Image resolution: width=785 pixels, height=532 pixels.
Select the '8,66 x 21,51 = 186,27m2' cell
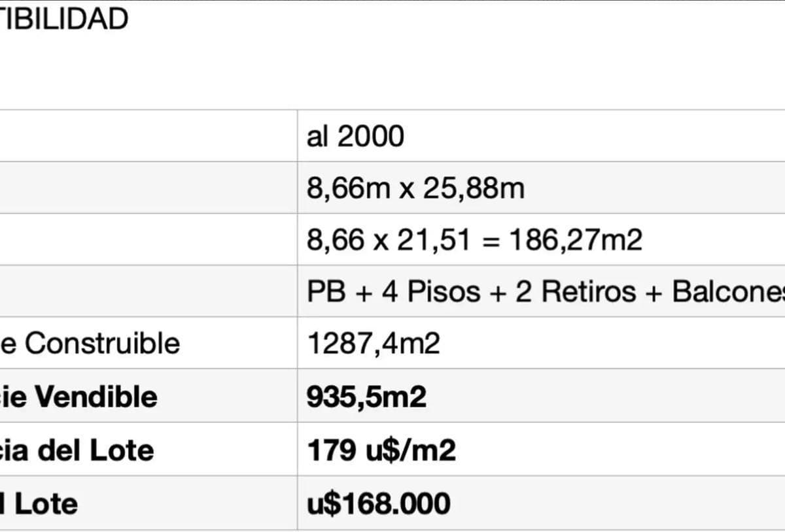(474, 241)
